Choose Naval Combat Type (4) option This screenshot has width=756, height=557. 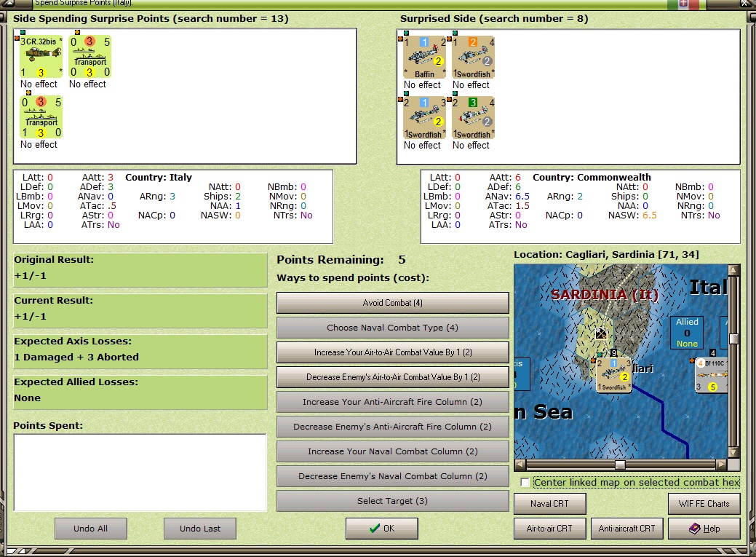(392, 327)
